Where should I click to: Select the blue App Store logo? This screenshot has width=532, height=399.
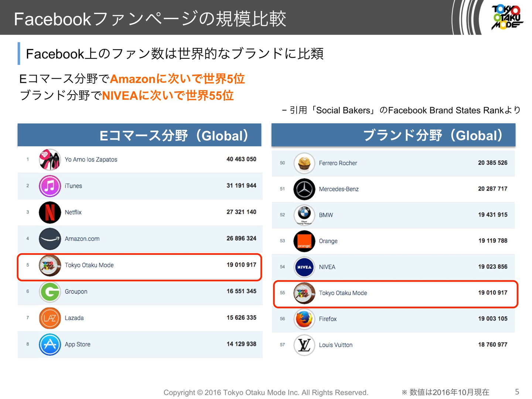coord(50,344)
